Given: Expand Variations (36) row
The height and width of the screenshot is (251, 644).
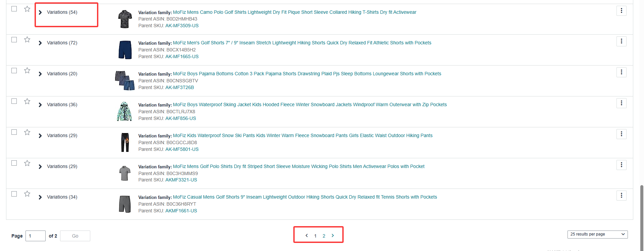Looking at the screenshot, I should click(40, 105).
